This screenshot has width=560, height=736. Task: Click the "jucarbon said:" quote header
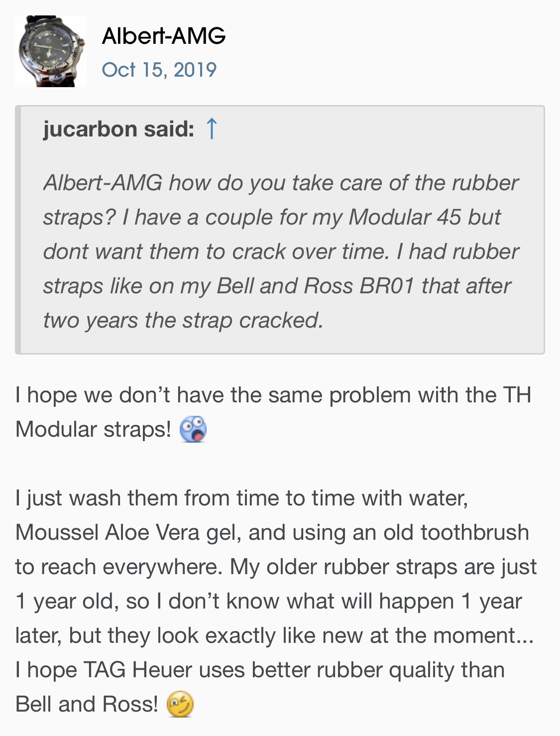[x=118, y=129]
